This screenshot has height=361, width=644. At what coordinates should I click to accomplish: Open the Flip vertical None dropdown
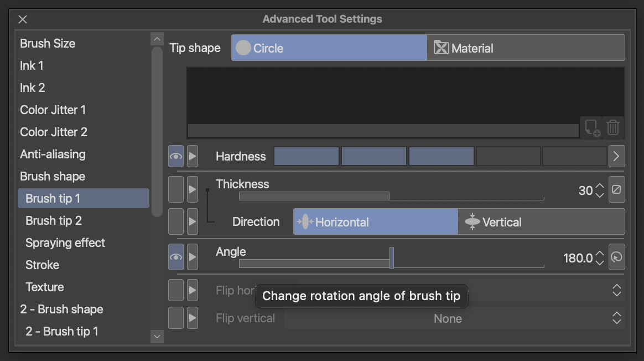tap(455, 318)
